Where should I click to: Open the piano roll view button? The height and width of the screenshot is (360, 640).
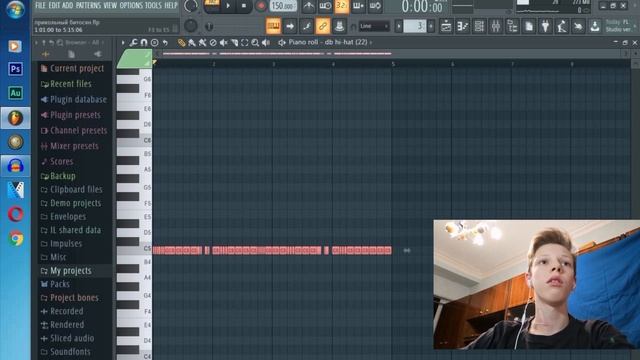click(x=462, y=26)
